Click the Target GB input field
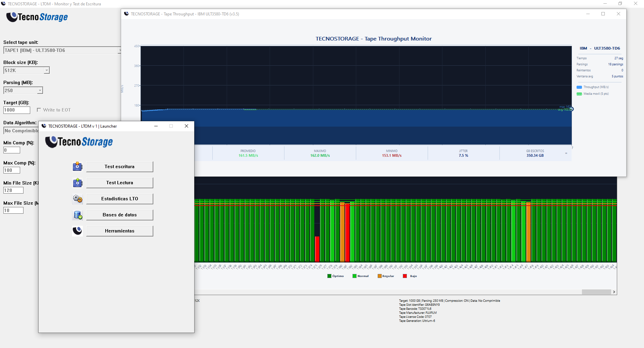 17,110
